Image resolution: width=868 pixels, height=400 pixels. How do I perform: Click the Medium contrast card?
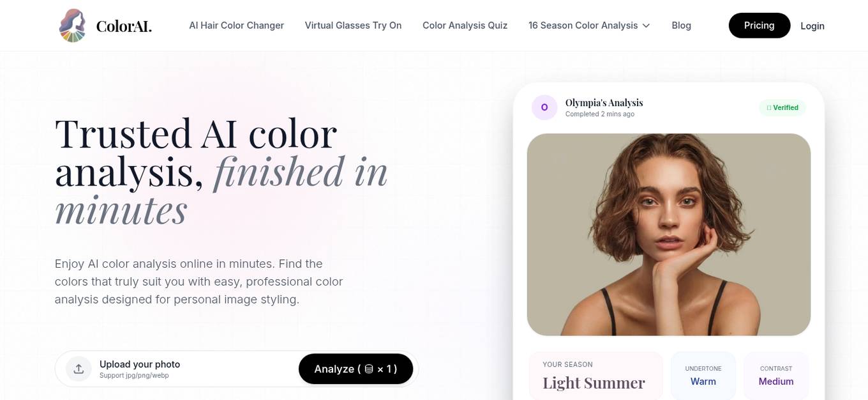pos(776,376)
